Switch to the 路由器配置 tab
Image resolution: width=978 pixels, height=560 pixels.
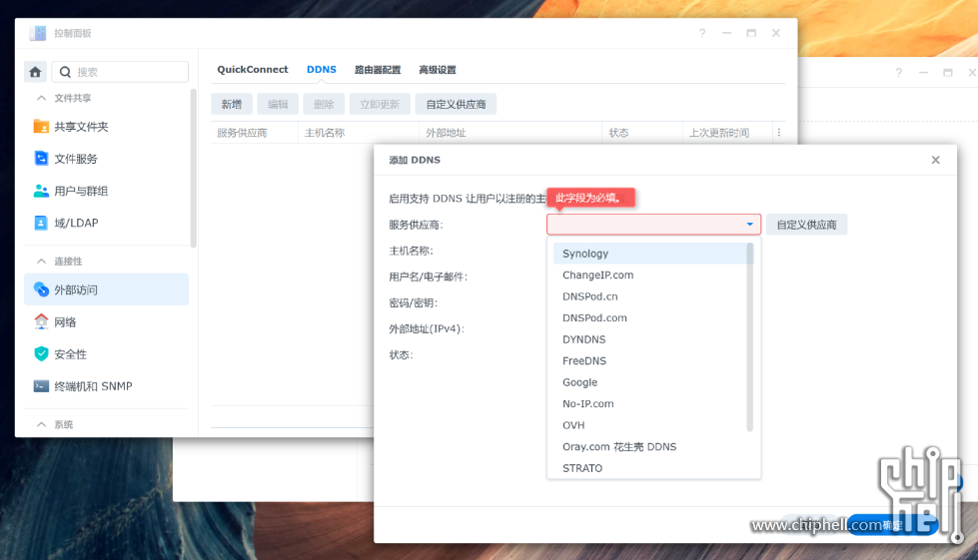coord(378,70)
